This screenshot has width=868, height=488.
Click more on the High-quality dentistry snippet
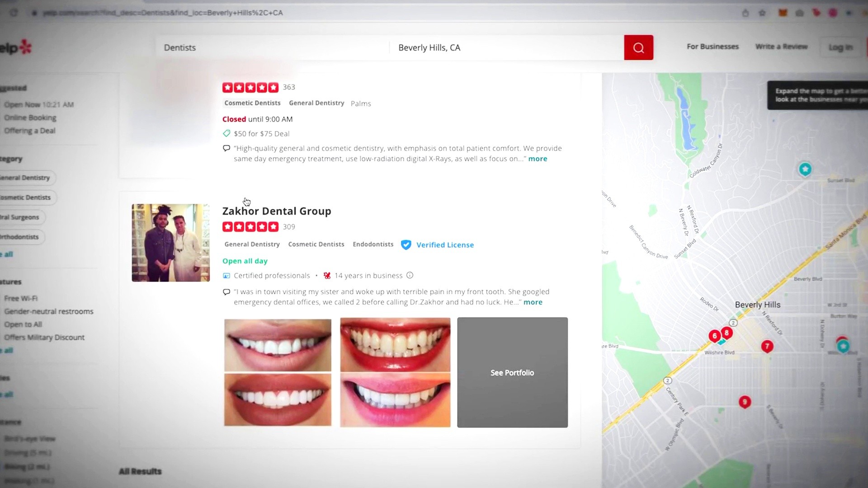[x=538, y=159]
